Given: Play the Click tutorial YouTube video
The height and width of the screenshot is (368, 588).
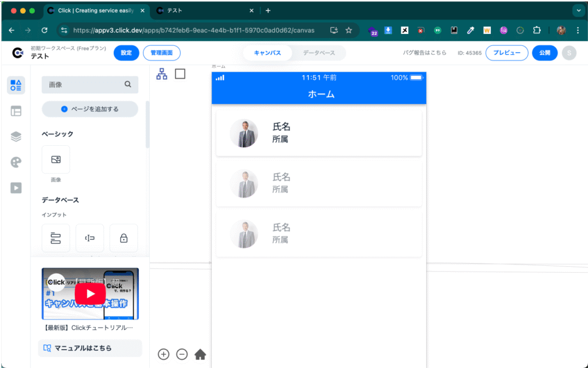Looking at the screenshot, I should pyautogui.click(x=90, y=294).
